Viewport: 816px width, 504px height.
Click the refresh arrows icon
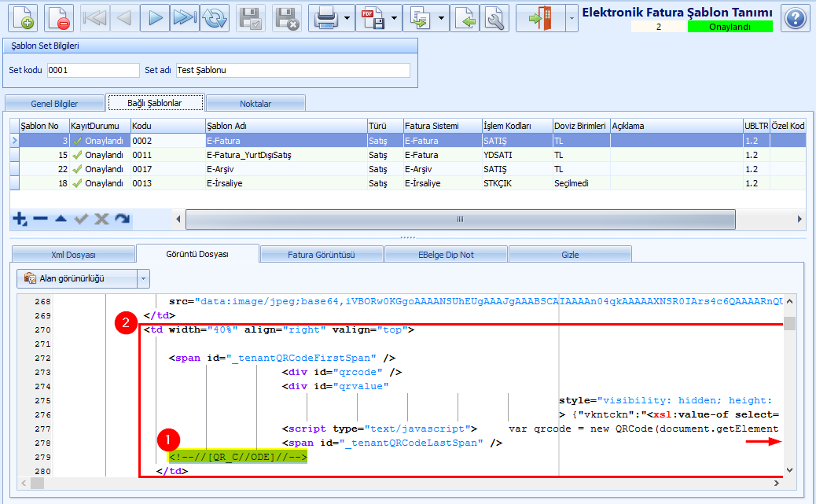point(215,18)
